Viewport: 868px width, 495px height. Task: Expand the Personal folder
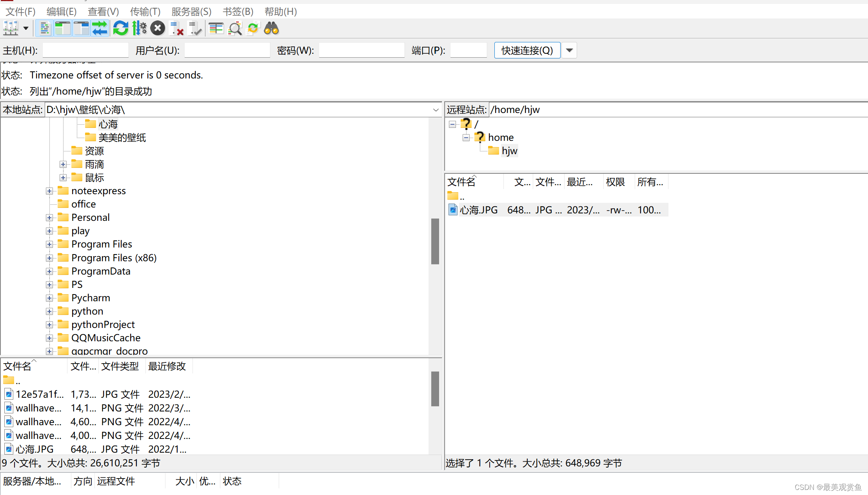(49, 218)
